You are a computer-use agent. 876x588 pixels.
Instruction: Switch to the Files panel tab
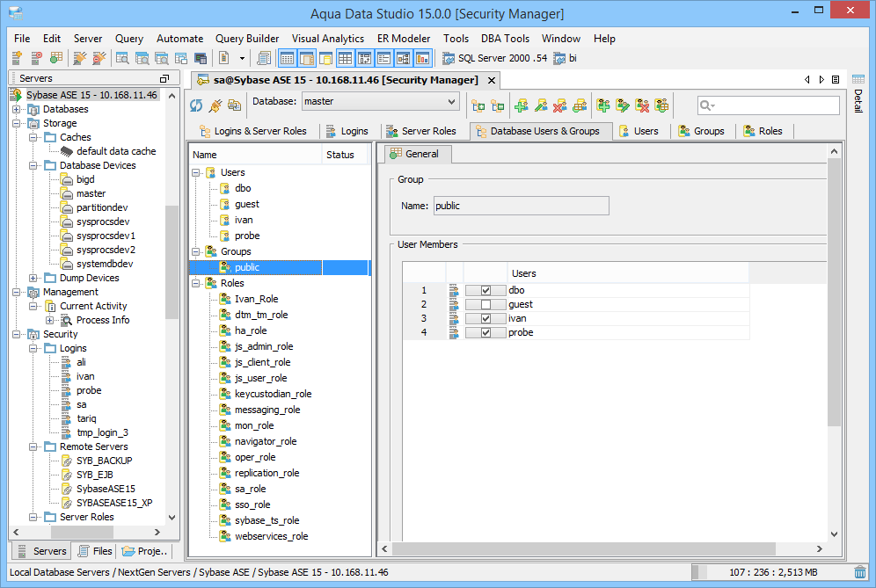tap(95, 551)
